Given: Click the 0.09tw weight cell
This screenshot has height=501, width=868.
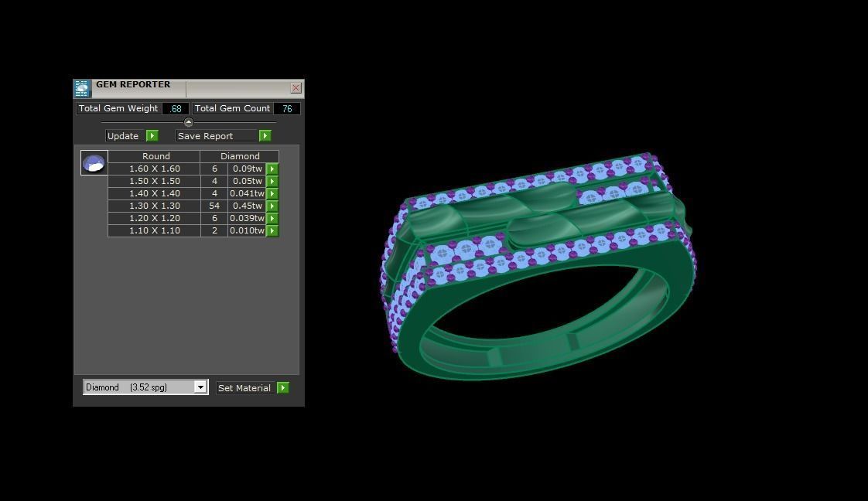Looking at the screenshot, I should point(247,169).
